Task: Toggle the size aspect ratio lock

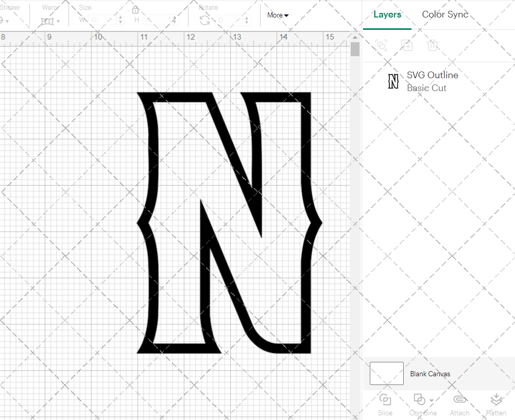Action: (135, 9)
